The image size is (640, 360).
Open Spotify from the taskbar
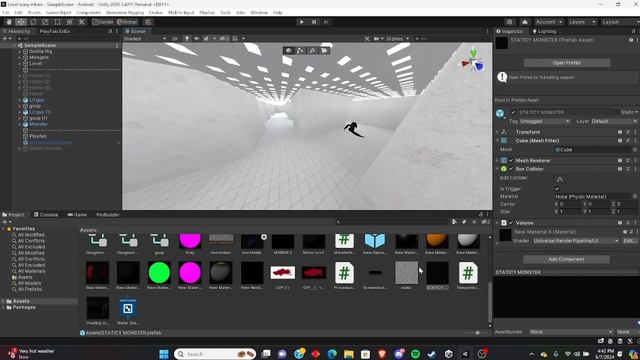coord(416,354)
